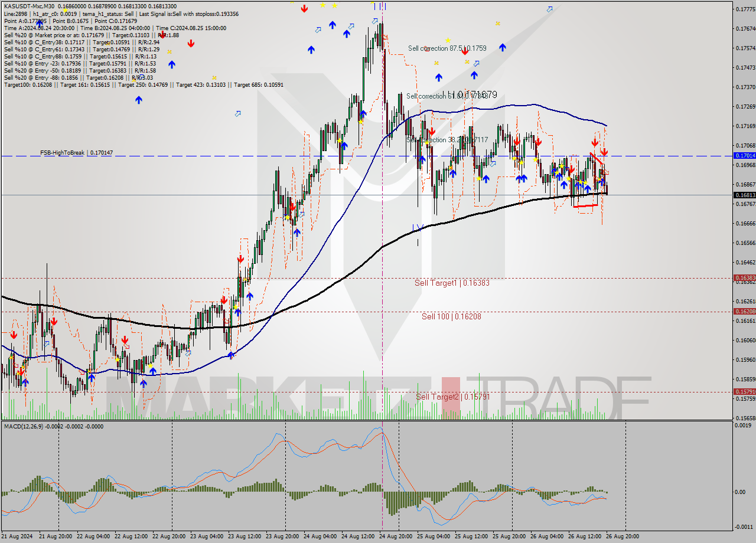Click the red 0.16208 price tag on axis
The width and height of the screenshot is (756, 543).
tap(744, 311)
